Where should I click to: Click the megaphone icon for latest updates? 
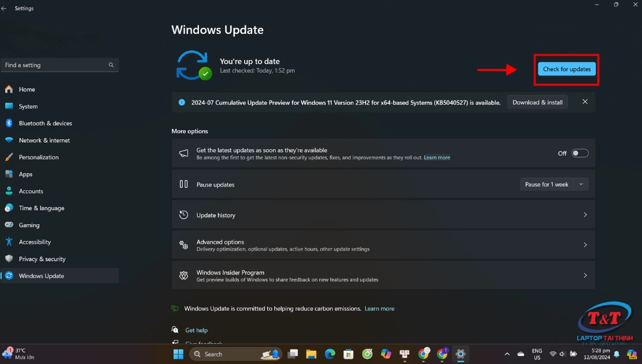[184, 153]
